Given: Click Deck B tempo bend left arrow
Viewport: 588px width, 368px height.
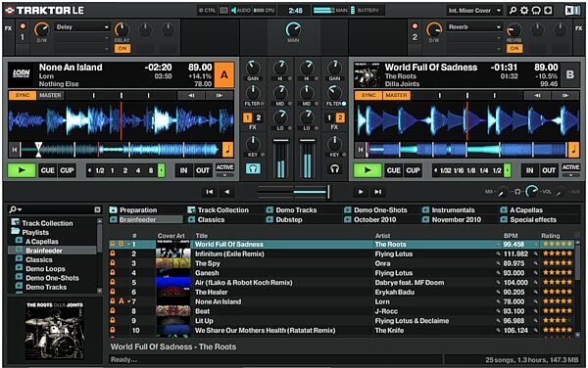Looking at the screenshot, I should coord(537,96).
